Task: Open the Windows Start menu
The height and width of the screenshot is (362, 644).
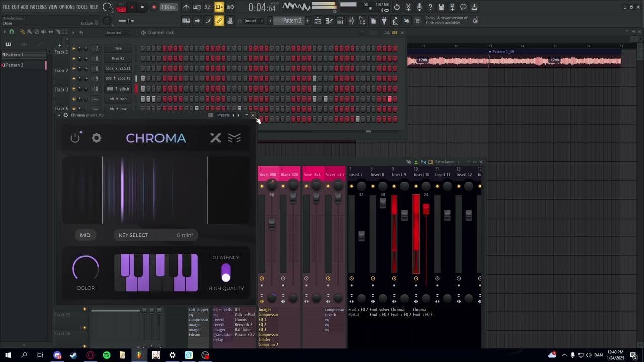Action: coord(8,355)
